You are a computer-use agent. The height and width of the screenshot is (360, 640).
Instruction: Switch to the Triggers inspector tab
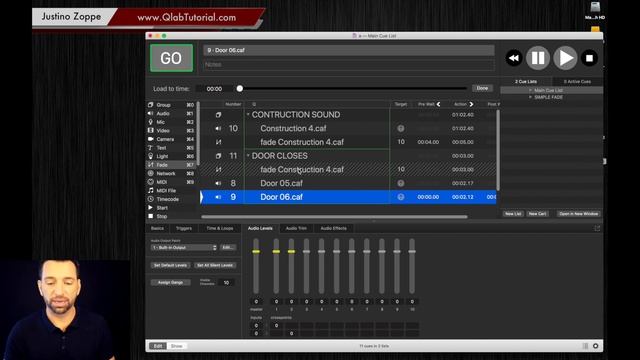[x=184, y=229]
